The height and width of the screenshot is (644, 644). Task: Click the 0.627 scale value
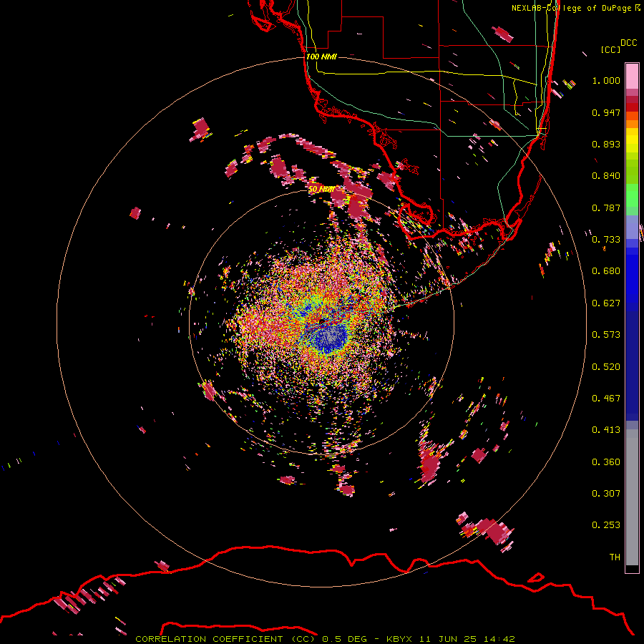coord(606,303)
